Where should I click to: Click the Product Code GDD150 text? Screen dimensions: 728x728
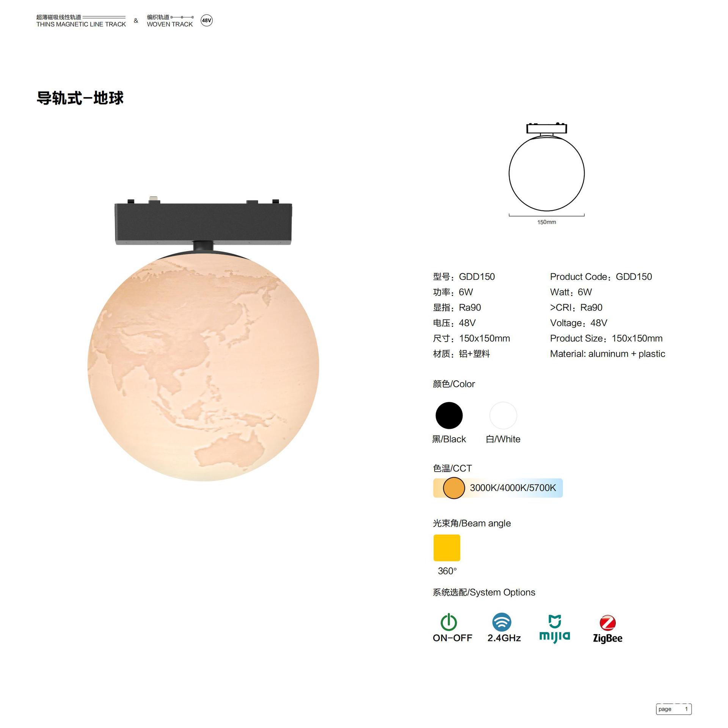coord(601,276)
